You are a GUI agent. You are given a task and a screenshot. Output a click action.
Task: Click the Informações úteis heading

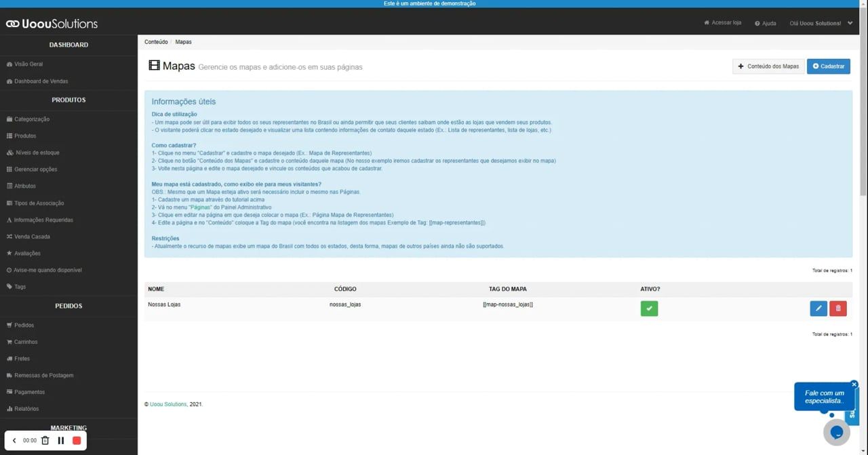[x=184, y=102]
